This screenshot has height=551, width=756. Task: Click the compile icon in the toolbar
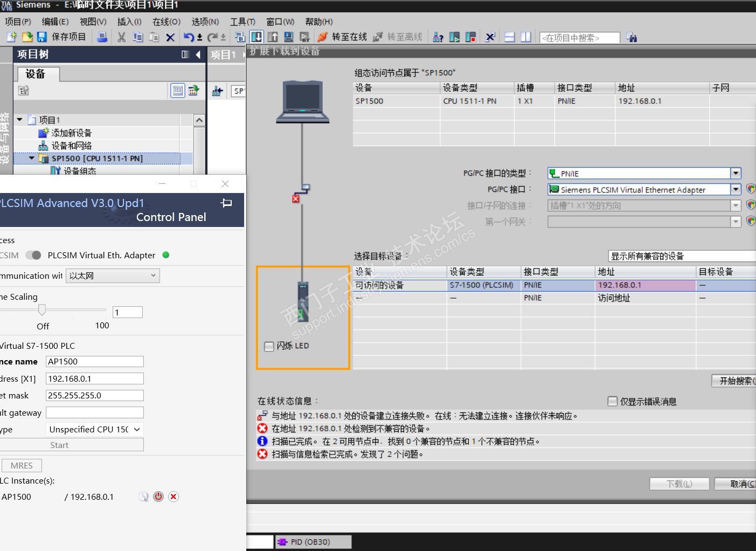(x=240, y=37)
